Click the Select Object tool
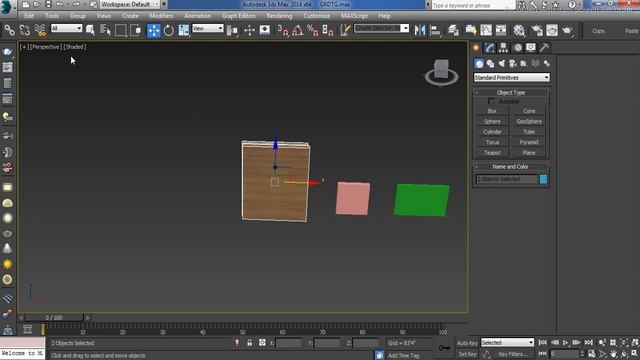 (90, 30)
